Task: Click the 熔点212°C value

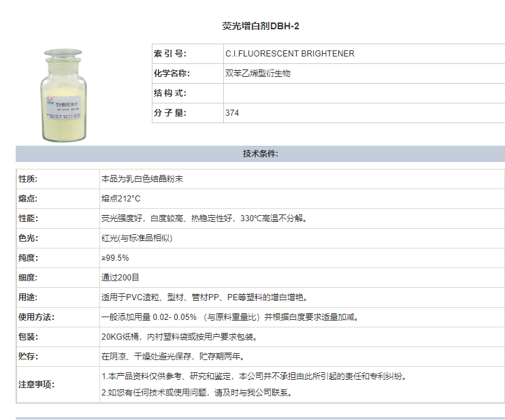Action: (120, 199)
